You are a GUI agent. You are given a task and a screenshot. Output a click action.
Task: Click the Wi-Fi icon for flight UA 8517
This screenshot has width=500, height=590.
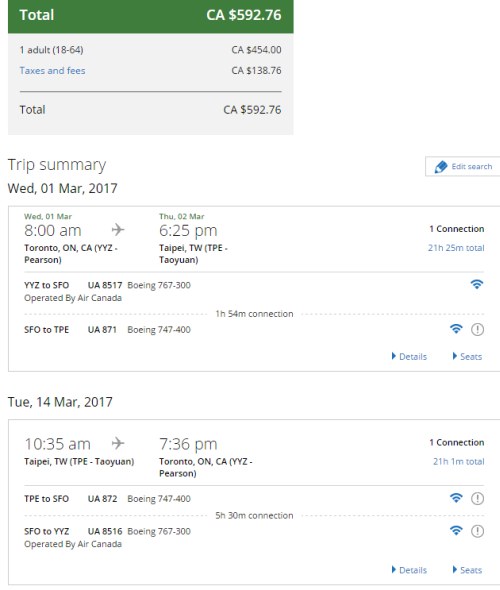477,284
